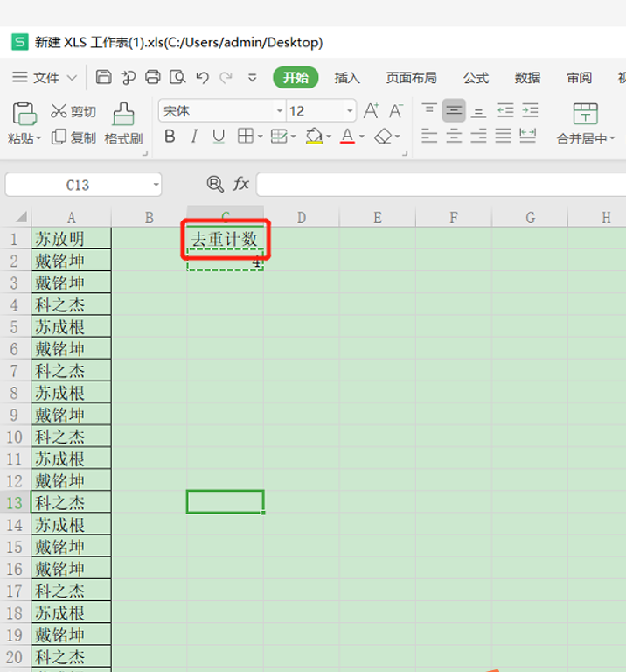Expand the borders dropdown arrow
Screen dimensions: 626x672
[x=260, y=136]
